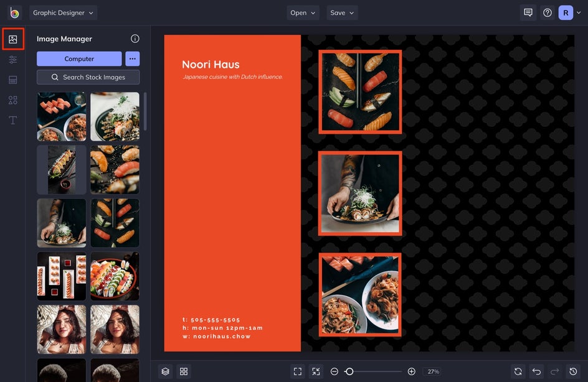
Task: Open the Layers panel icon
Action: [x=166, y=371]
